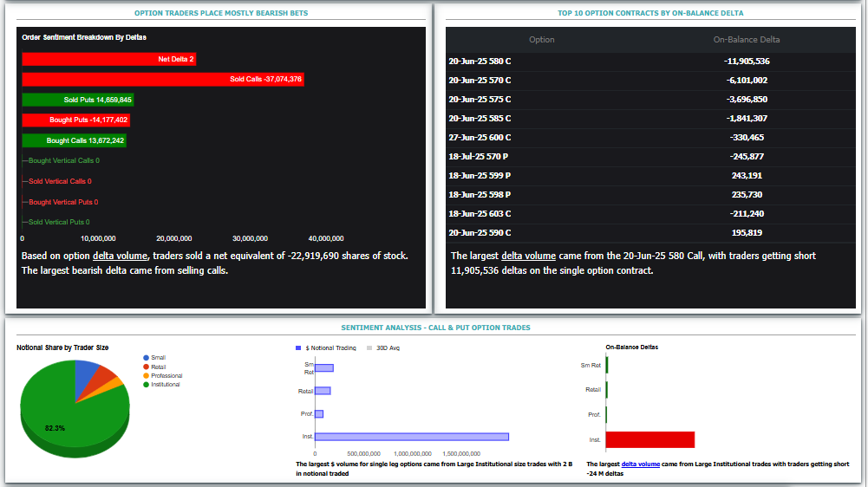Open delta volume link in top contracts summary
This screenshot has height=487, width=868.
click(529, 256)
